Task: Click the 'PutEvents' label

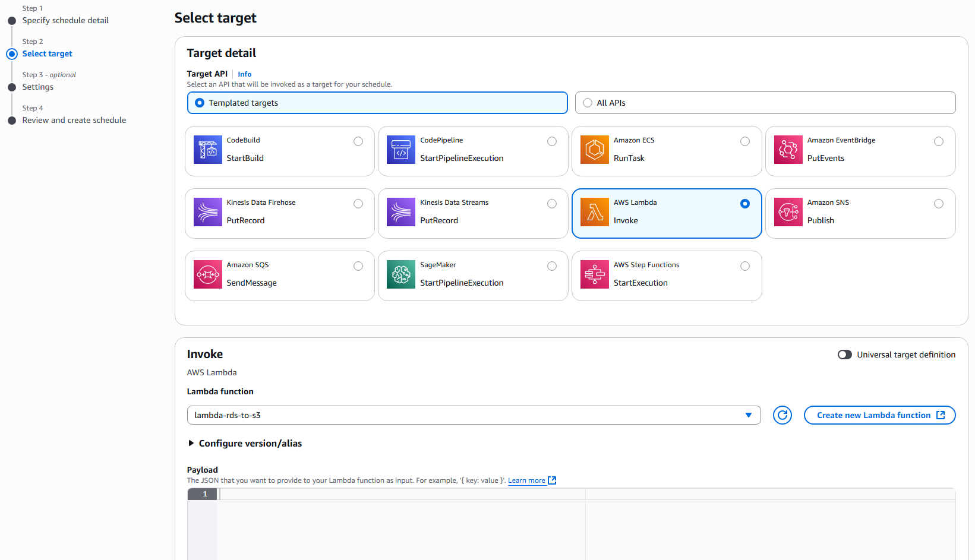Action: pyautogui.click(x=825, y=158)
